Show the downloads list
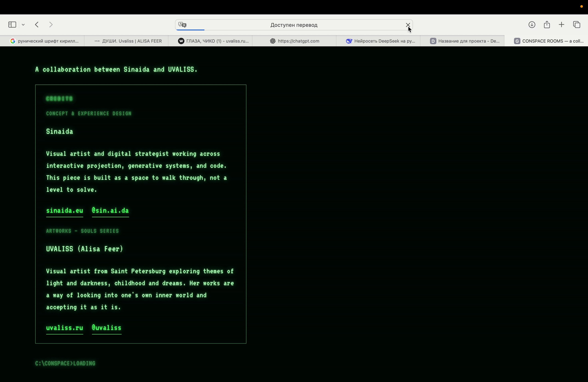The image size is (588, 382). click(x=532, y=25)
